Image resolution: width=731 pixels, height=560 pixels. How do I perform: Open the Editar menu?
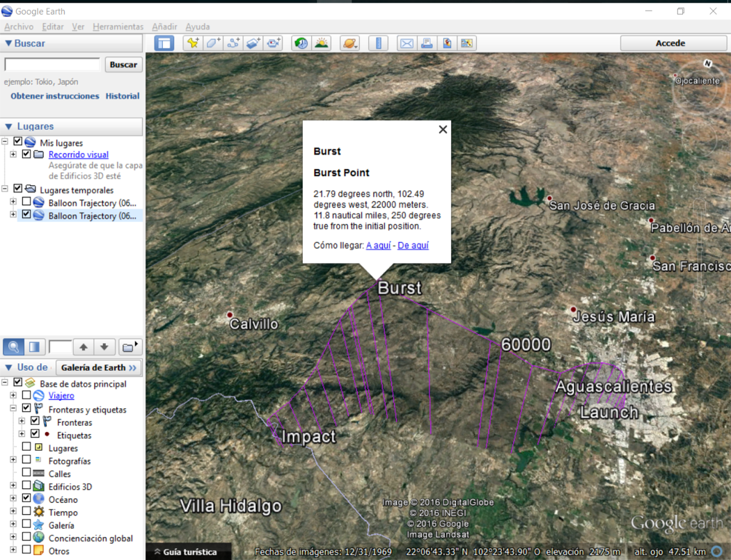pyautogui.click(x=53, y=26)
